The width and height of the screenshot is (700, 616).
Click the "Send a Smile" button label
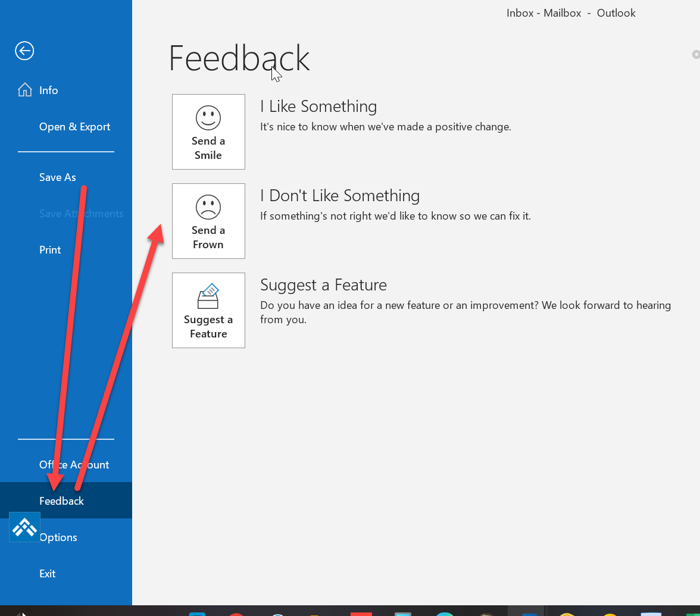[208, 148]
